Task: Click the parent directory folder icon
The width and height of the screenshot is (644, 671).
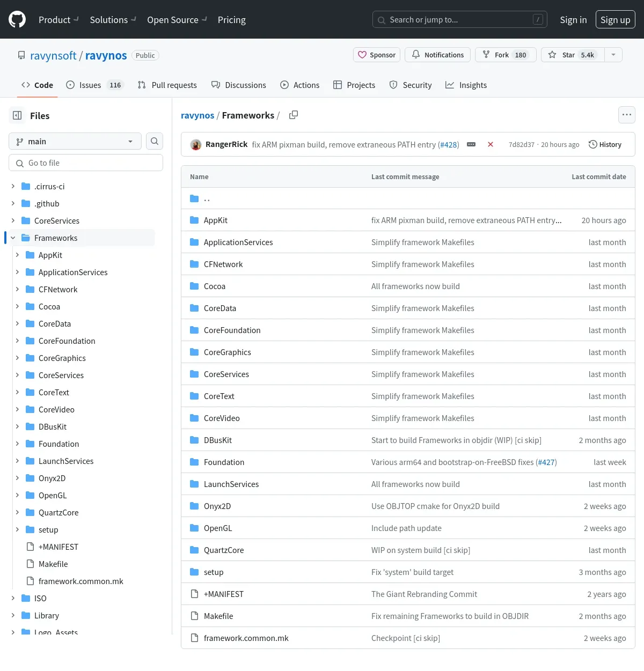Action: 194,198
